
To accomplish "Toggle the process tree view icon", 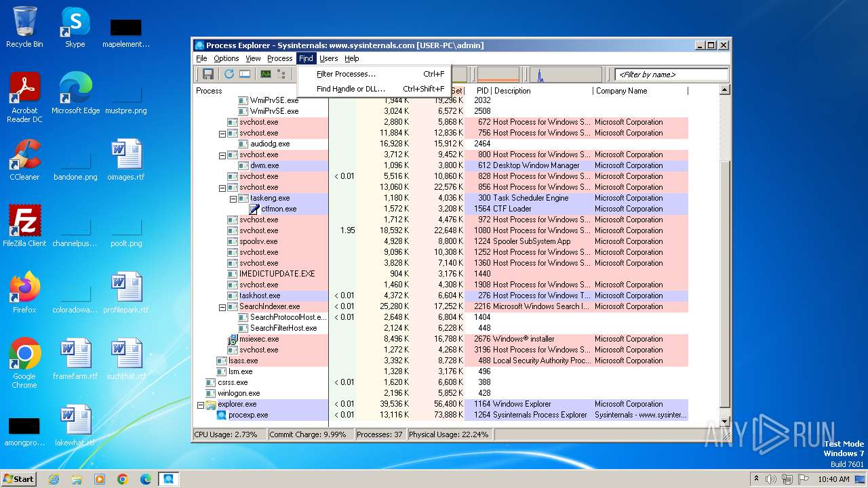I will click(x=281, y=74).
